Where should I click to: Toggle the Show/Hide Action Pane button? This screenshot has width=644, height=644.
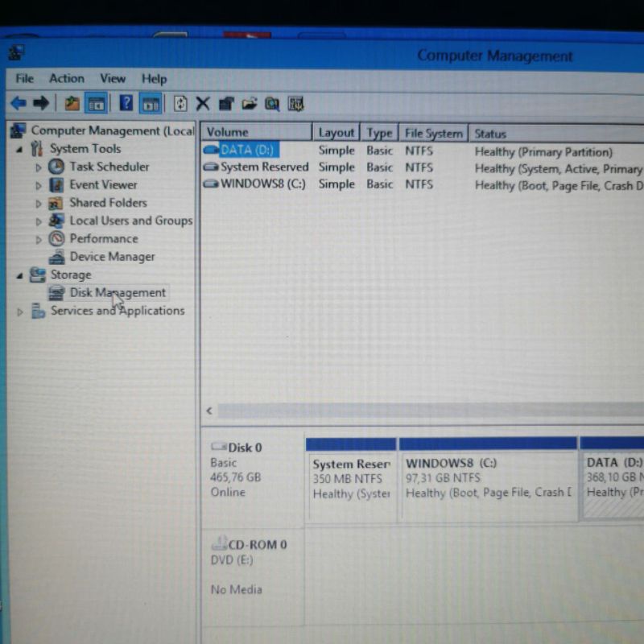click(150, 103)
